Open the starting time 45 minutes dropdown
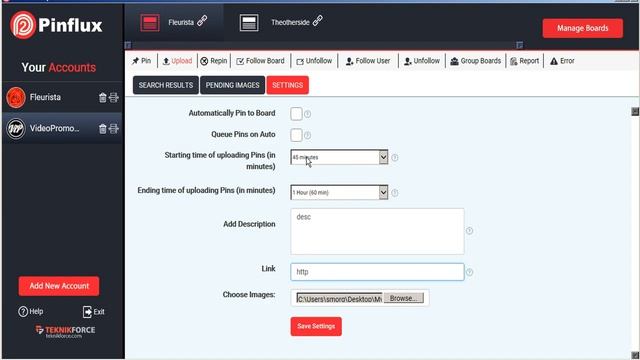This screenshot has height=360, width=640. 339,157
